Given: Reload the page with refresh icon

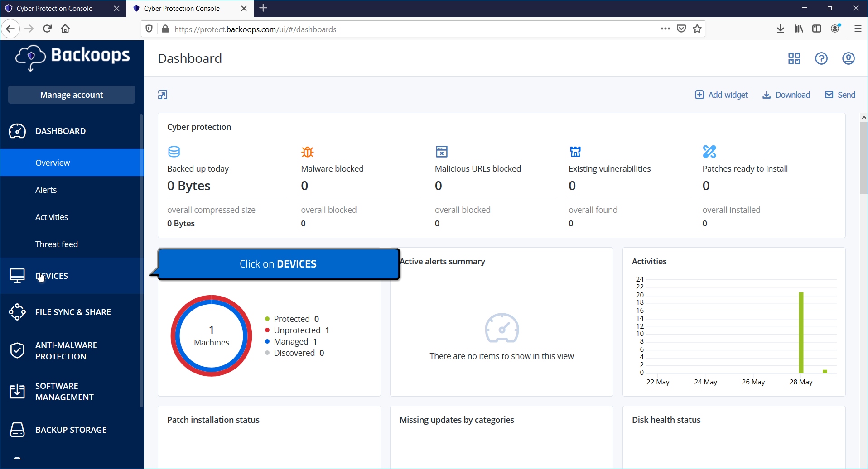Looking at the screenshot, I should coord(47,29).
